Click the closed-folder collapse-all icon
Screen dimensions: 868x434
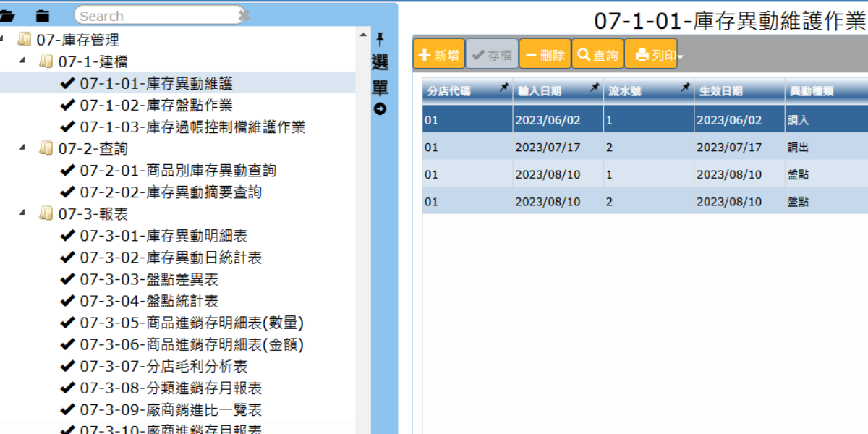pyautogui.click(x=43, y=15)
